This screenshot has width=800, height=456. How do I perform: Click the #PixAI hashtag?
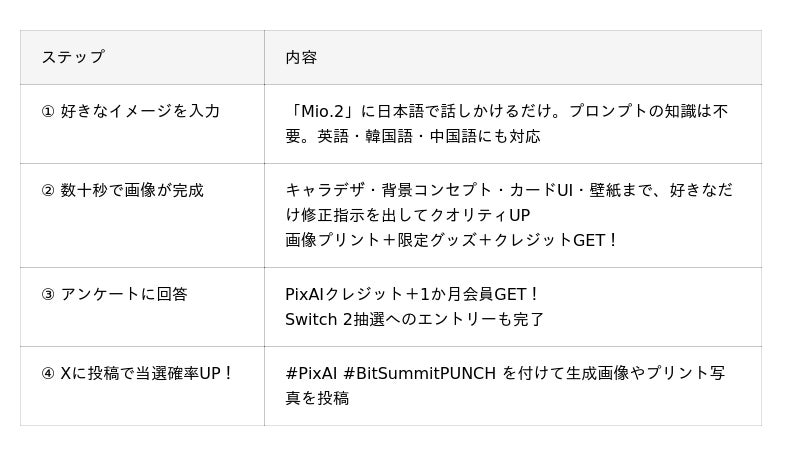(311, 373)
